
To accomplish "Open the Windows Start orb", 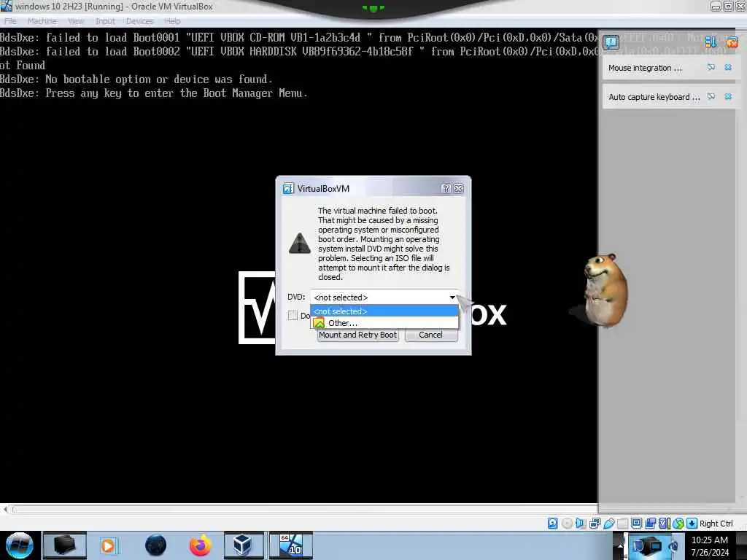I will point(19,545).
